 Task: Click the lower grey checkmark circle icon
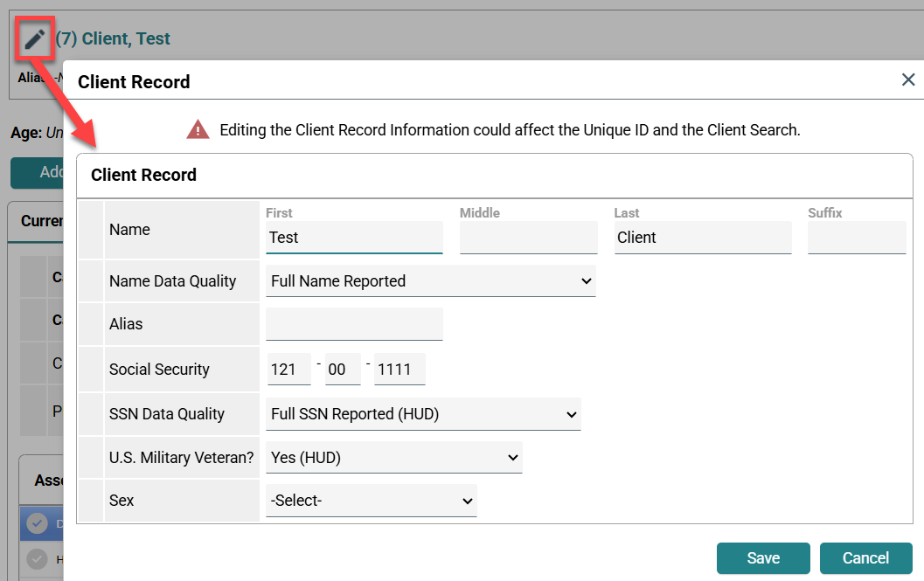(x=37, y=558)
